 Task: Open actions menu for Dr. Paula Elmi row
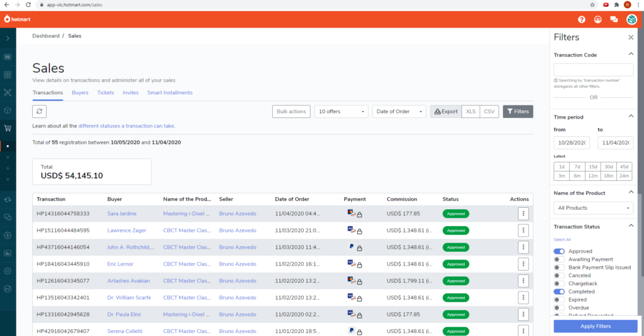[x=523, y=314]
